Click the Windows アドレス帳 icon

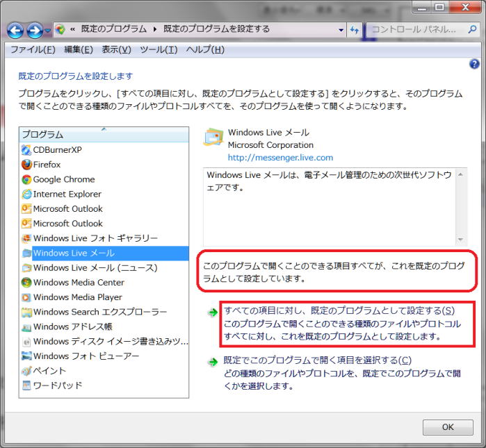point(26,326)
